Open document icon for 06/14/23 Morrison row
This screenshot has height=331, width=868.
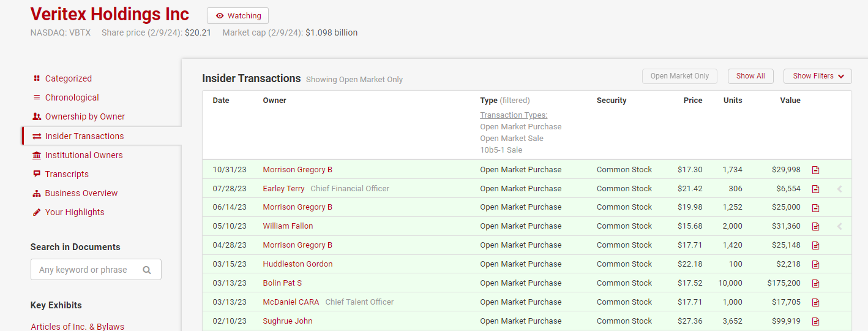[x=815, y=208]
